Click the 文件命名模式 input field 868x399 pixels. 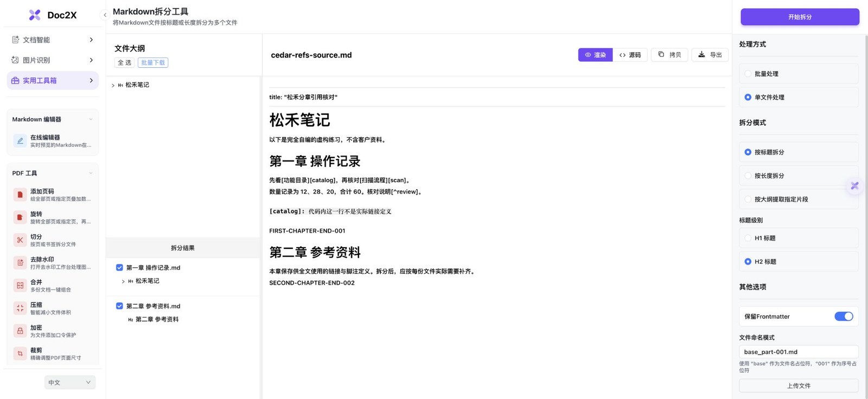(x=799, y=352)
